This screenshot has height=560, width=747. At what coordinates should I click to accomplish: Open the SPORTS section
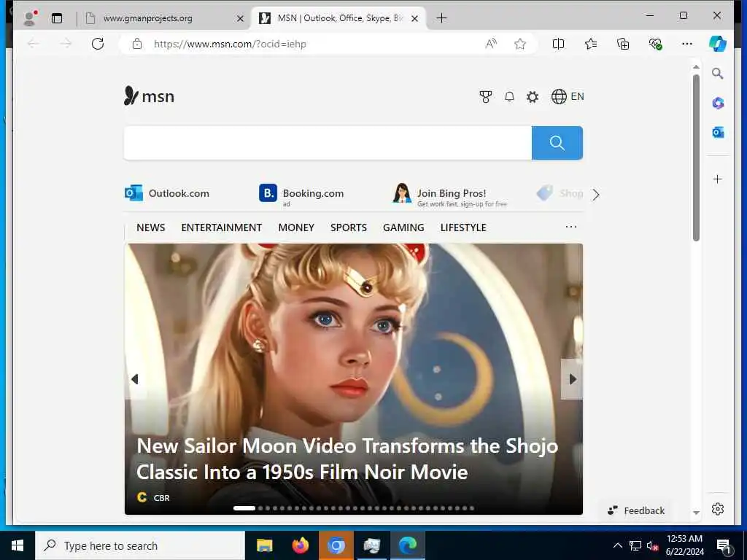[x=349, y=227]
